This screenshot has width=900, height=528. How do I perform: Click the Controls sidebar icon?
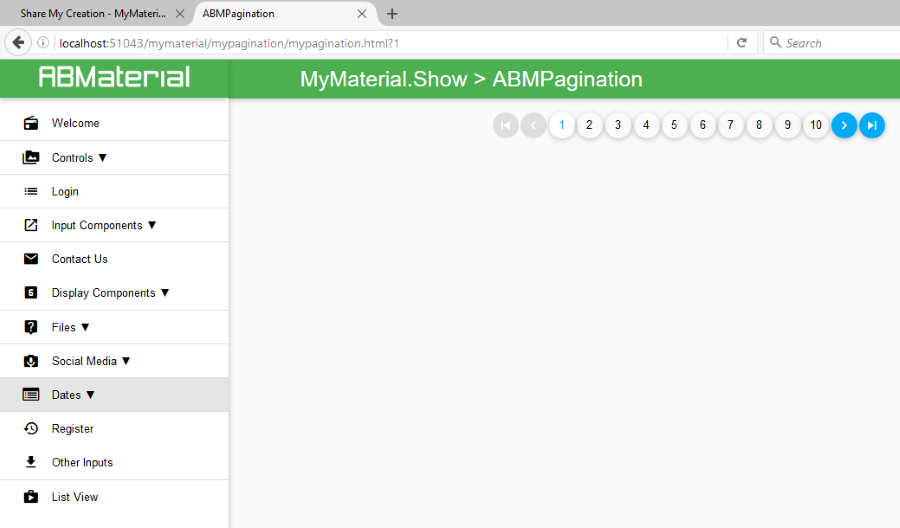click(x=31, y=157)
